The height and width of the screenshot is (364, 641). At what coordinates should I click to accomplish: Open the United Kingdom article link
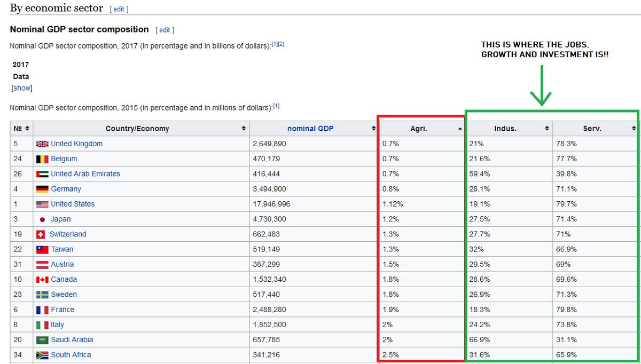tap(76, 144)
